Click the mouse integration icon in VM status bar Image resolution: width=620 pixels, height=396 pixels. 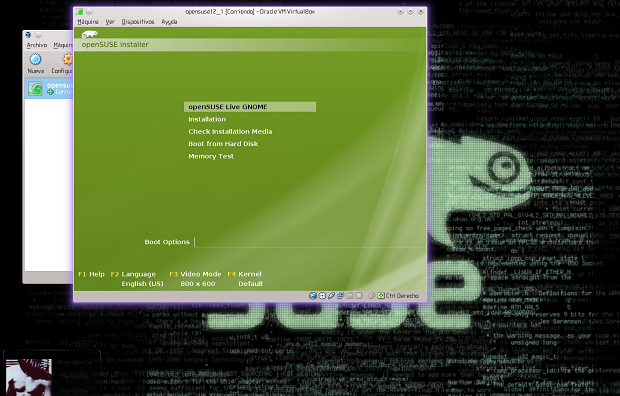click(371, 296)
